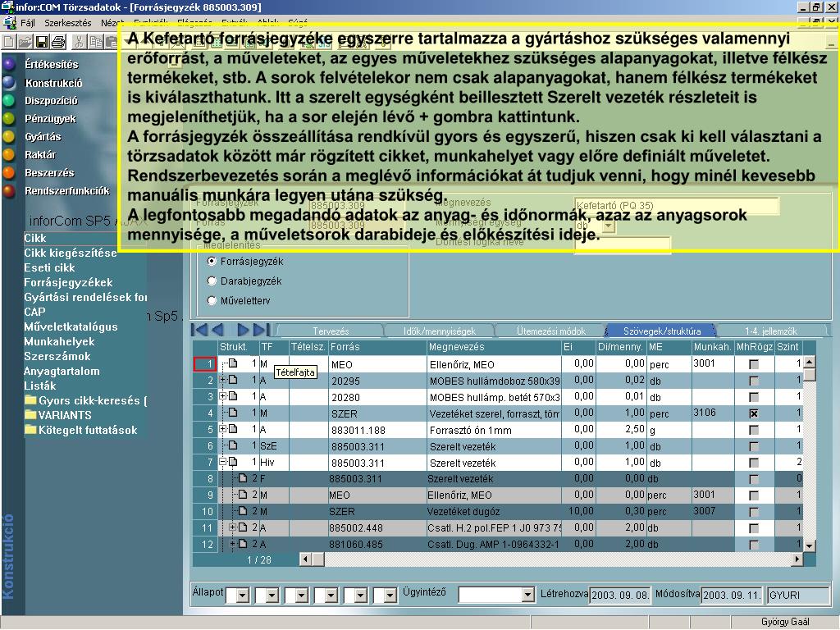
Task: Click the table's vertical scrollbar down arrow
Action: (x=810, y=546)
